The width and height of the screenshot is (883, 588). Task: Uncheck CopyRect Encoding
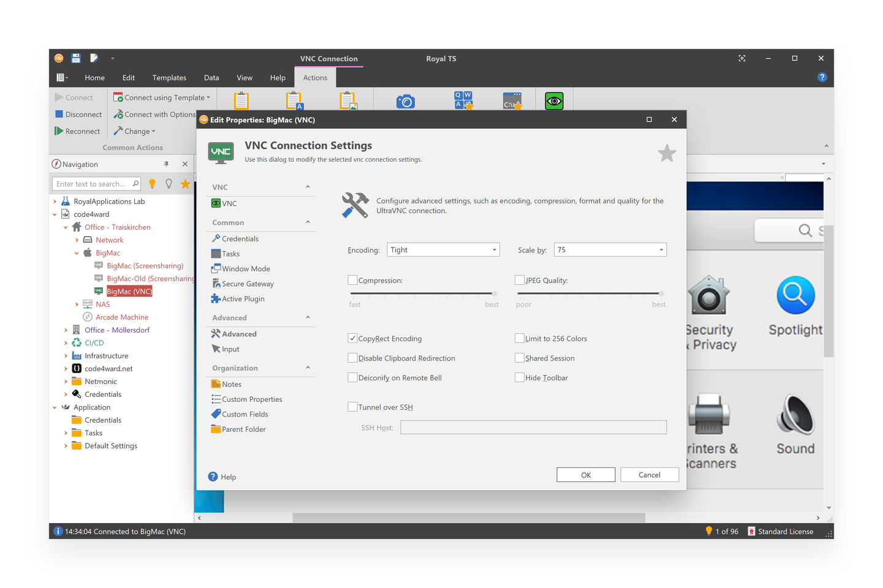coord(353,337)
